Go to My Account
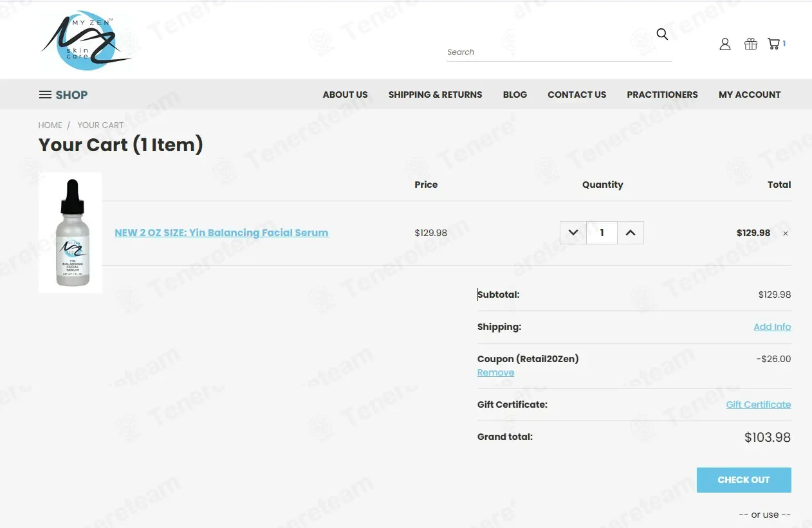812x528 pixels. pos(750,95)
